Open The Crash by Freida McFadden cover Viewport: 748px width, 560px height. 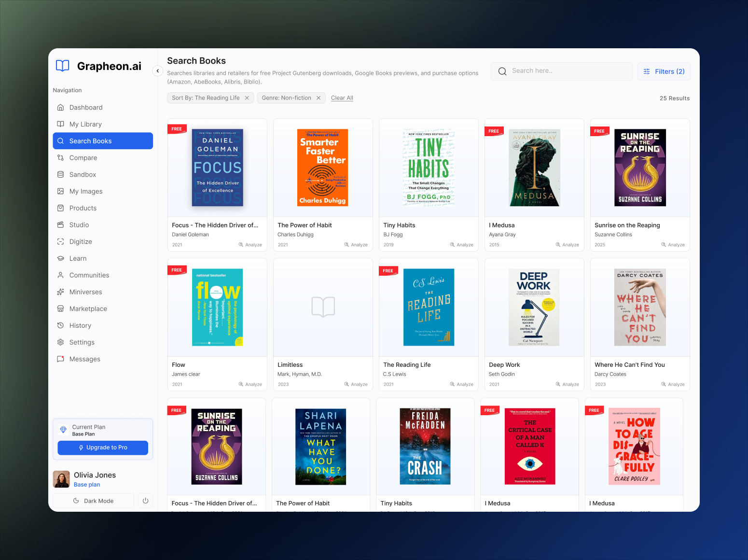point(425,447)
